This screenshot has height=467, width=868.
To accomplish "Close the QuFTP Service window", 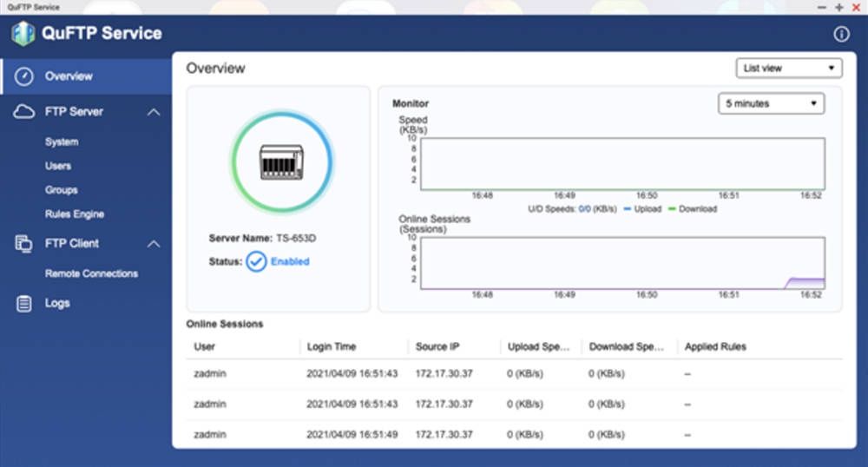I will click(856, 7).
